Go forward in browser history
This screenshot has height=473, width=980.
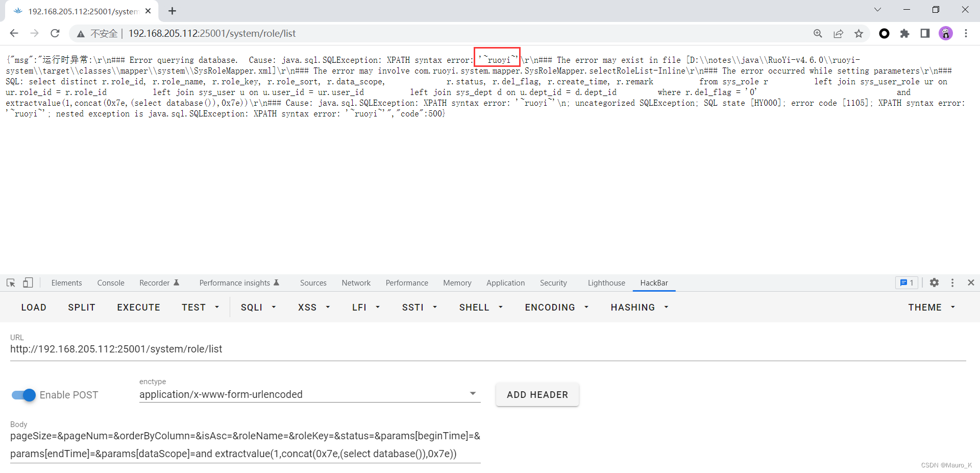click(x=34, y=33)
